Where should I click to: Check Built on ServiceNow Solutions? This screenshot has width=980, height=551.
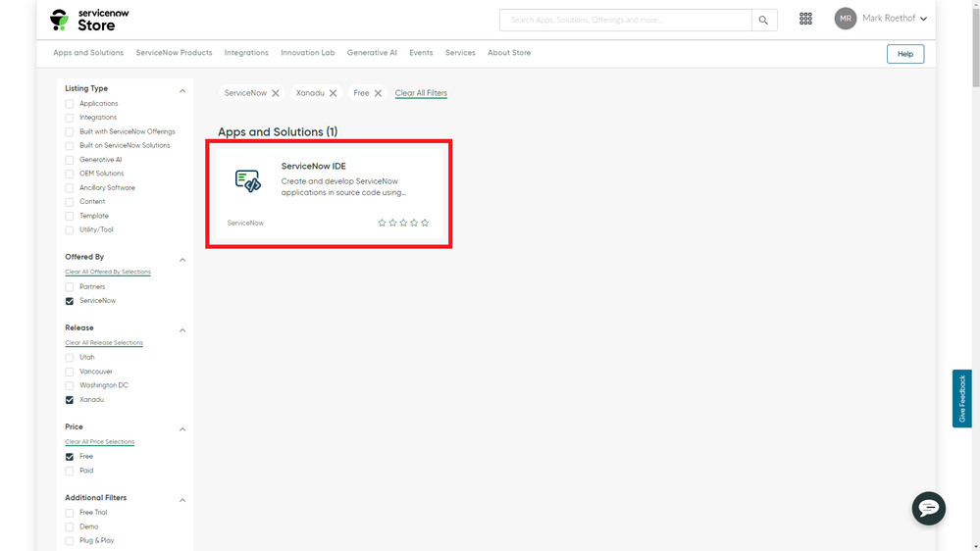point(70,146)
